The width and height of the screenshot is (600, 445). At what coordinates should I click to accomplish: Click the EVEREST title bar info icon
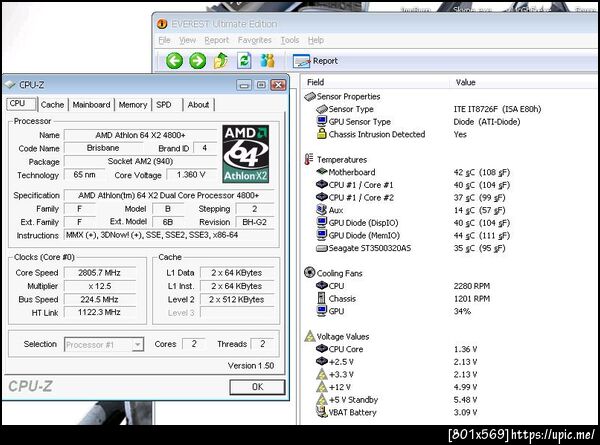(162, 24)
